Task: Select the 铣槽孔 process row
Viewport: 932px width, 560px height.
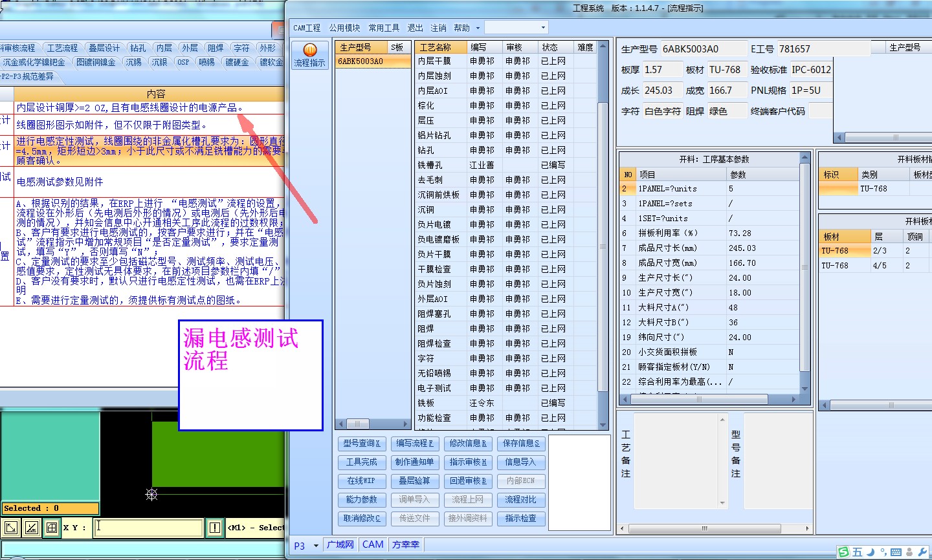Action: 505,165
